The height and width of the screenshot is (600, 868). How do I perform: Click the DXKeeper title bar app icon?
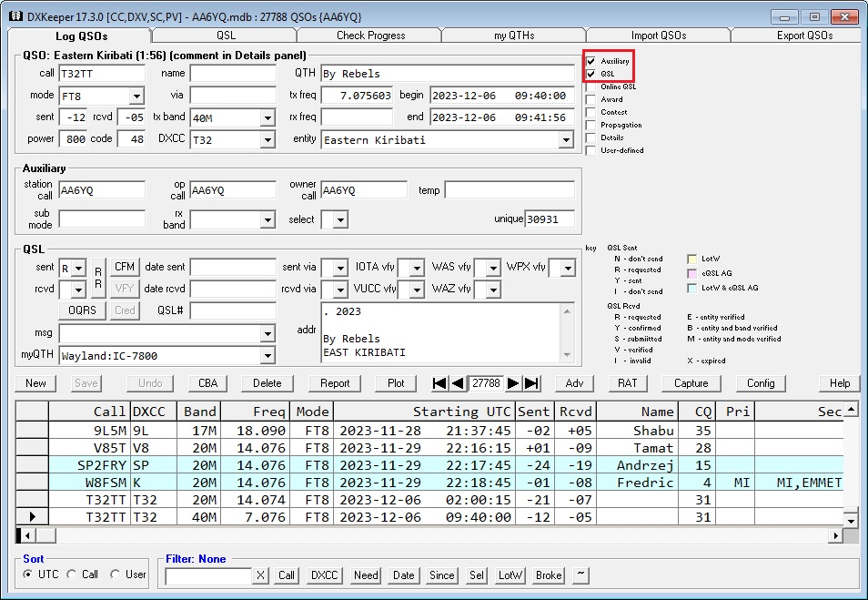[15, 16]
